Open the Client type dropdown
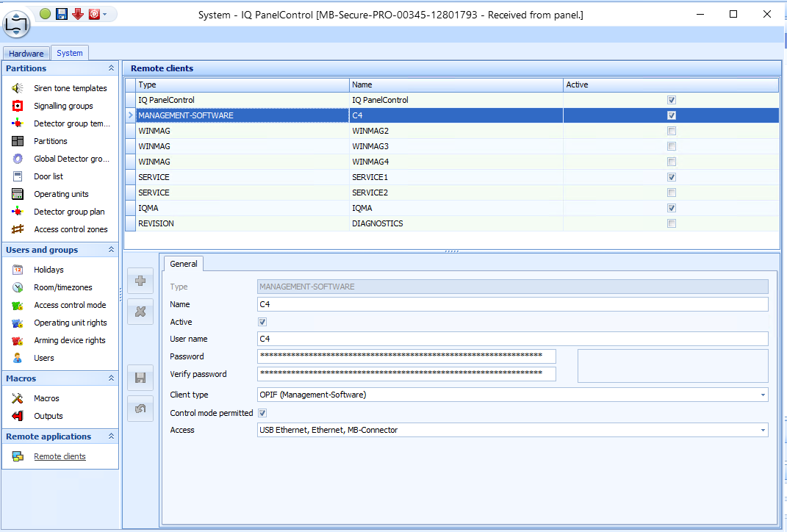Viewport: 787px width, 532px height. coord(763,395)
